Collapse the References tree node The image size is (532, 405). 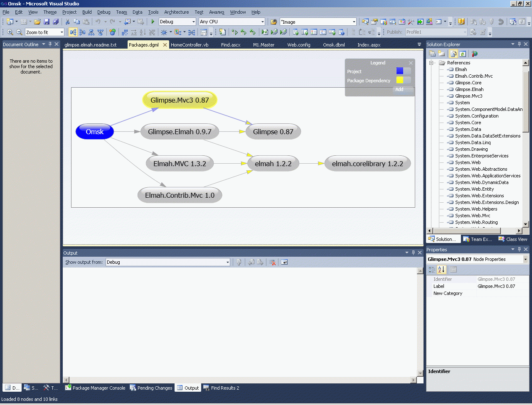click(431, 63)
